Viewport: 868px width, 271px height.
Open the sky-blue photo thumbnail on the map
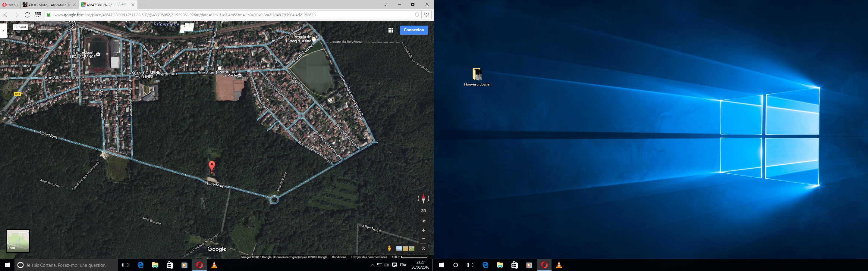tap(399, 248)
